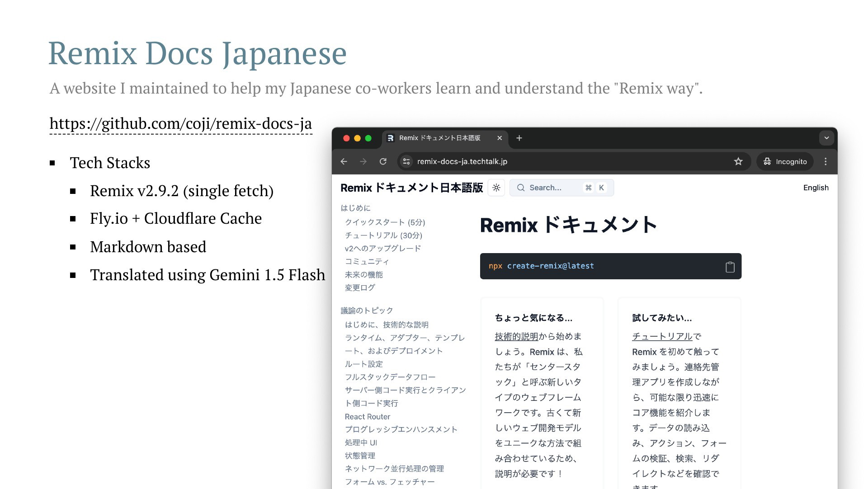Image resolution: width=868 pixels, height=489 pixels.
Task: Click the 議論のトピック sidebar section heading
Action: point(367,310)
